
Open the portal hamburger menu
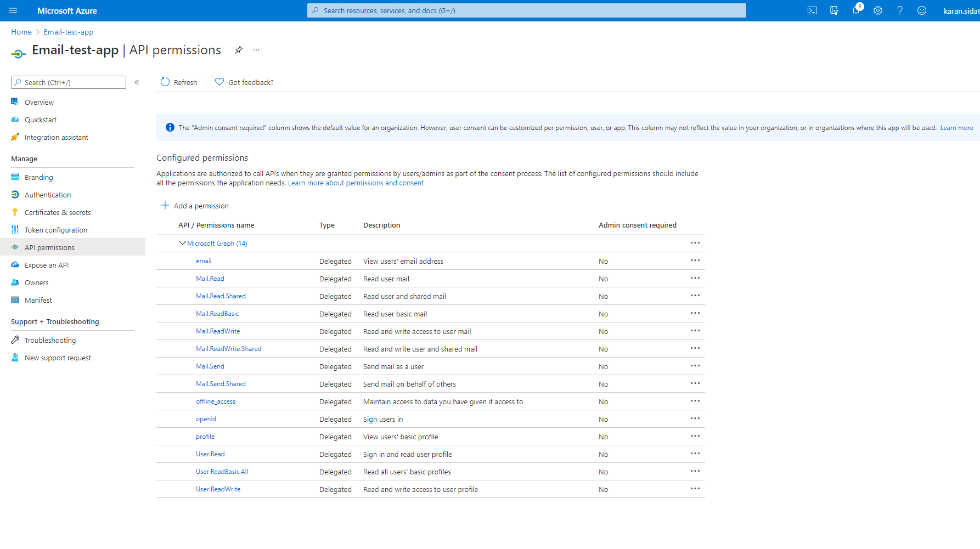(x=13, y=10)
